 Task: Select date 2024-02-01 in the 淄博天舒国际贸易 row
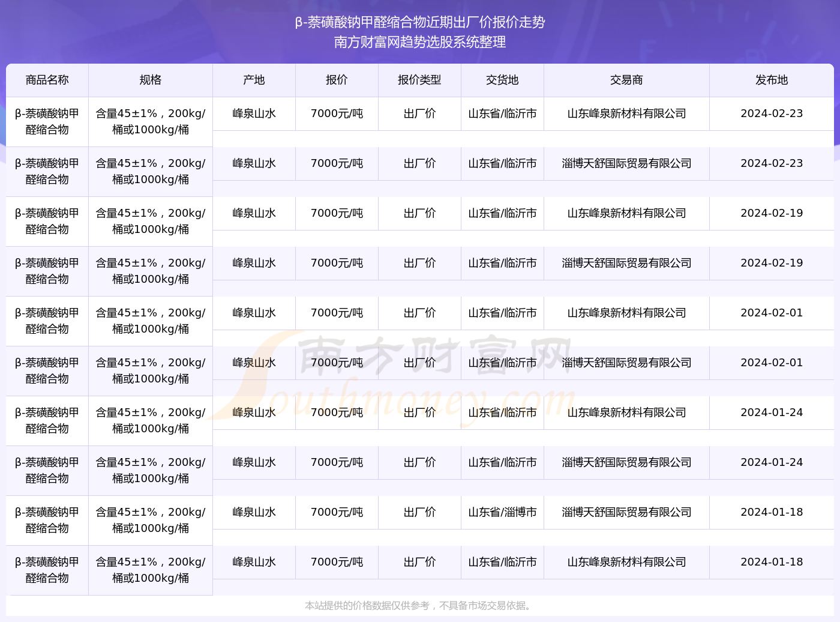click(x=772, y=363)
